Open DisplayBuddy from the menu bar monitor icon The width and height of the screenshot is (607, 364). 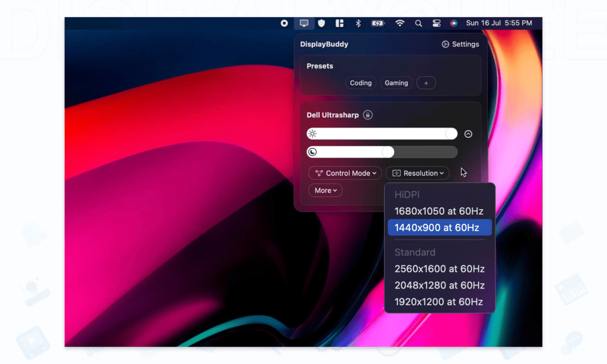(304, 23)
